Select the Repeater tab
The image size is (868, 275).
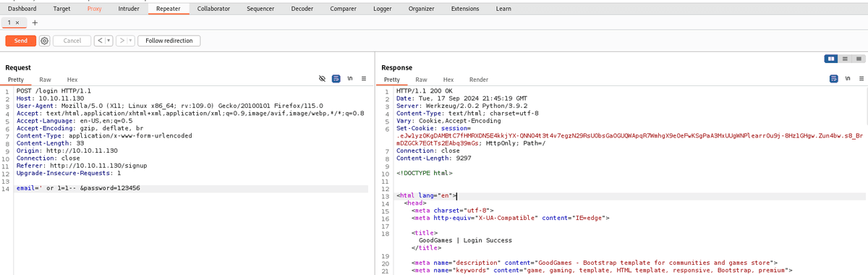[168, 8]
